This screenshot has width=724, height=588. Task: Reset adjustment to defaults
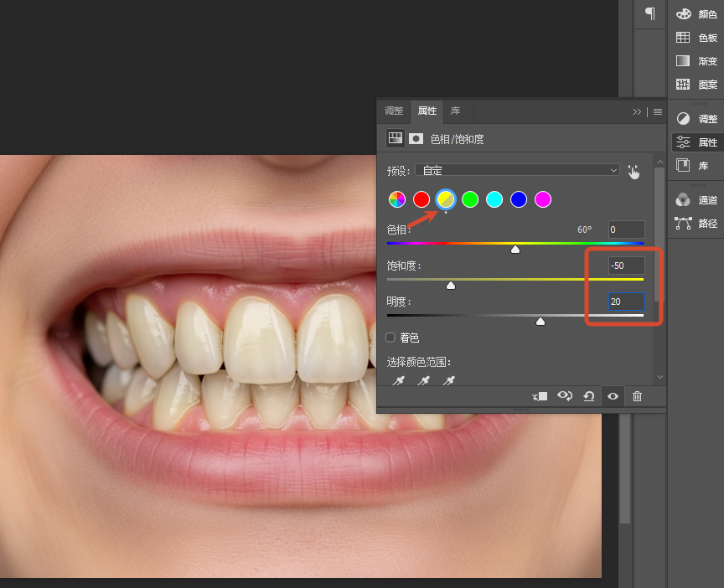coord(589,396)
